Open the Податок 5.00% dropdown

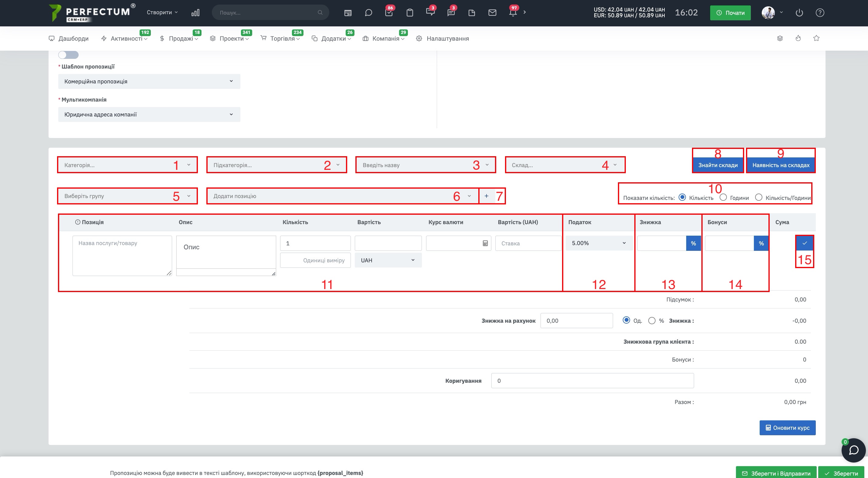598,243
